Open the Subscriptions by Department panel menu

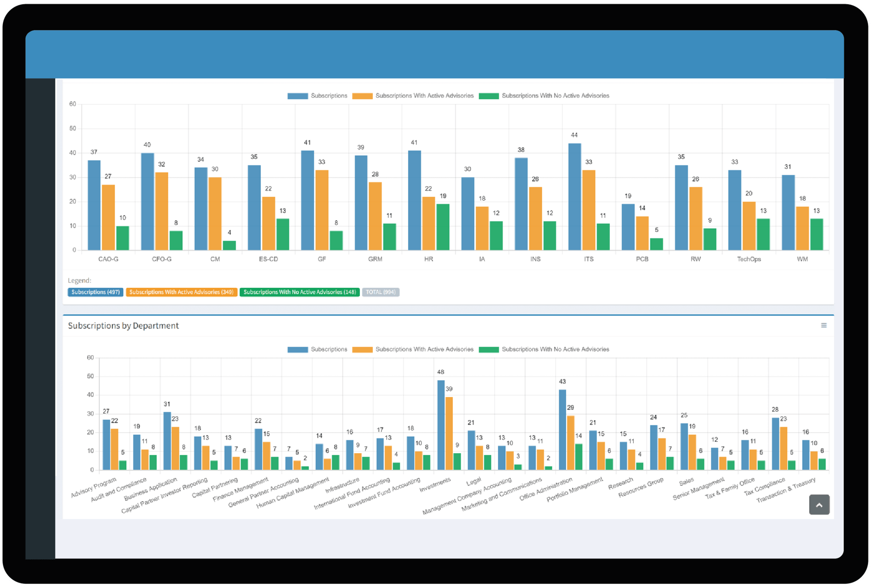(x=824, y=326)
